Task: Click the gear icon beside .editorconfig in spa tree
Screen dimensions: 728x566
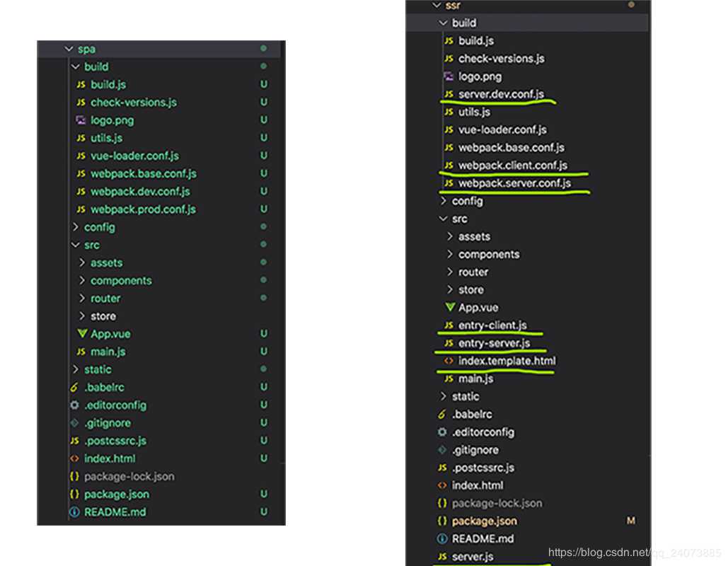Action: tap(74, 405)
